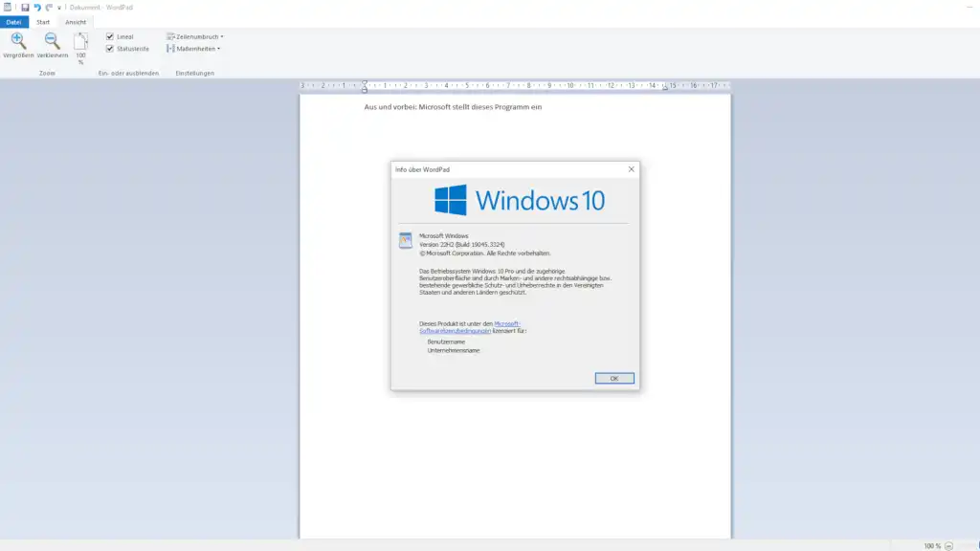Screen dimensions: 980x551
Task: Set zoom to 100 % page icon
Action: 80,42
